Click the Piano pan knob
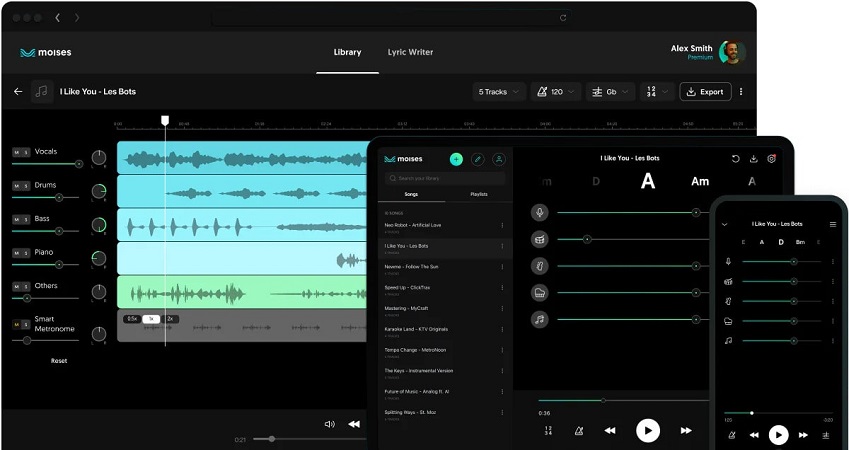849x450 pixels. tap(99, 258)
